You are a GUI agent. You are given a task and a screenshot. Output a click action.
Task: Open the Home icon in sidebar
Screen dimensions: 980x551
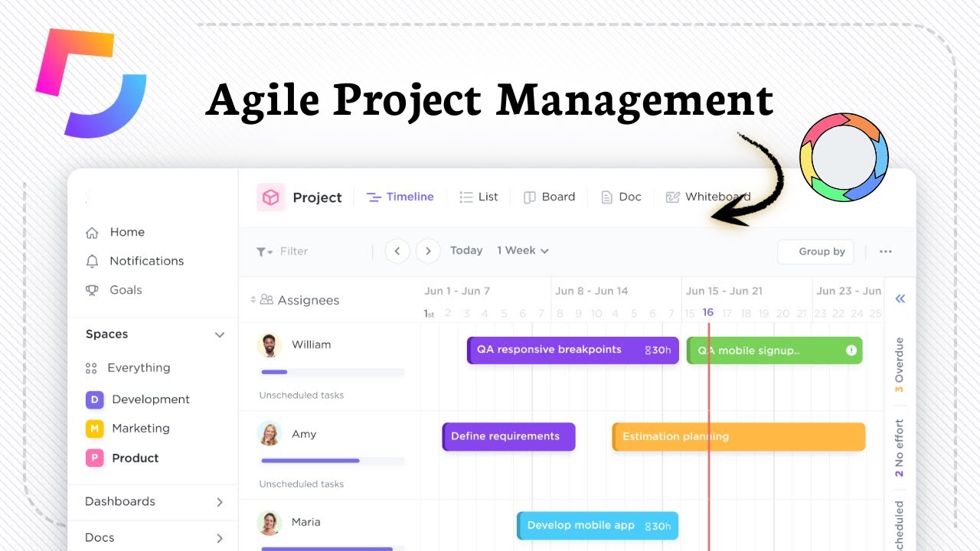click(92, 233)
